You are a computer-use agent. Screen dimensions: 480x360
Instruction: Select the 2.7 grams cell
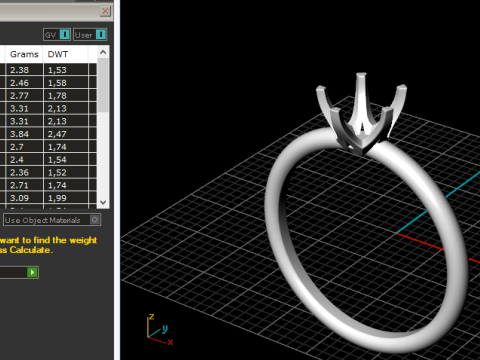tap(24, 147)
